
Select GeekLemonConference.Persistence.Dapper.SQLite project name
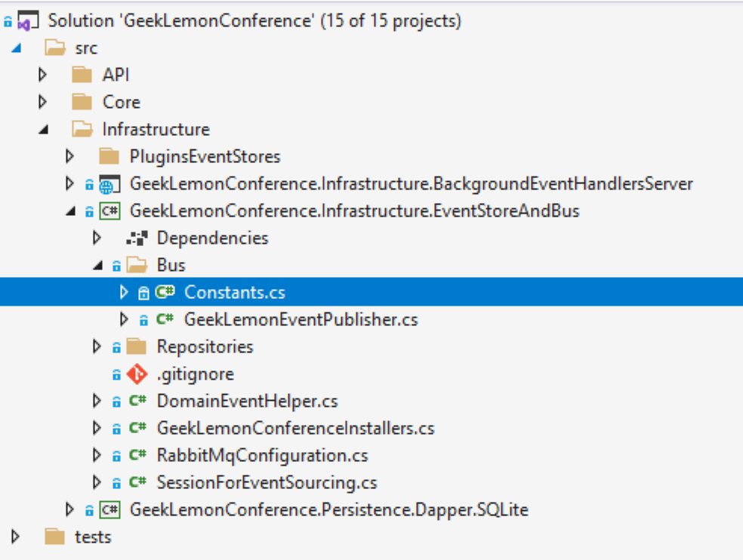tap(329, 509)
